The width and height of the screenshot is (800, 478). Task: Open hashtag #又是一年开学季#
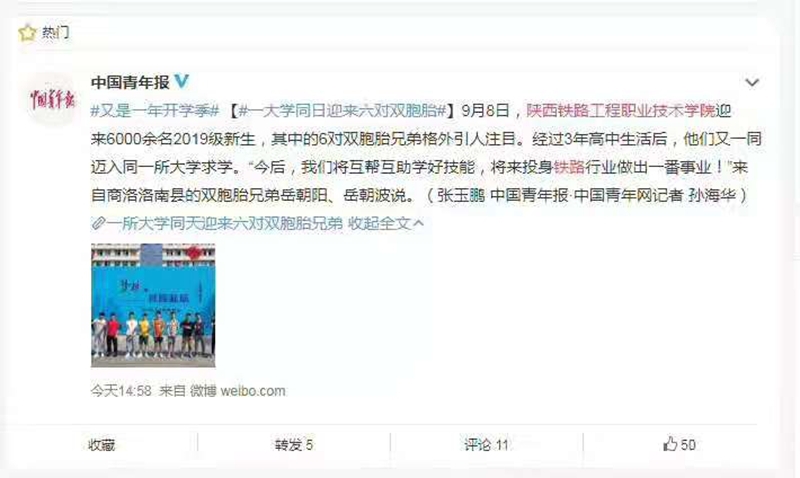155,110
